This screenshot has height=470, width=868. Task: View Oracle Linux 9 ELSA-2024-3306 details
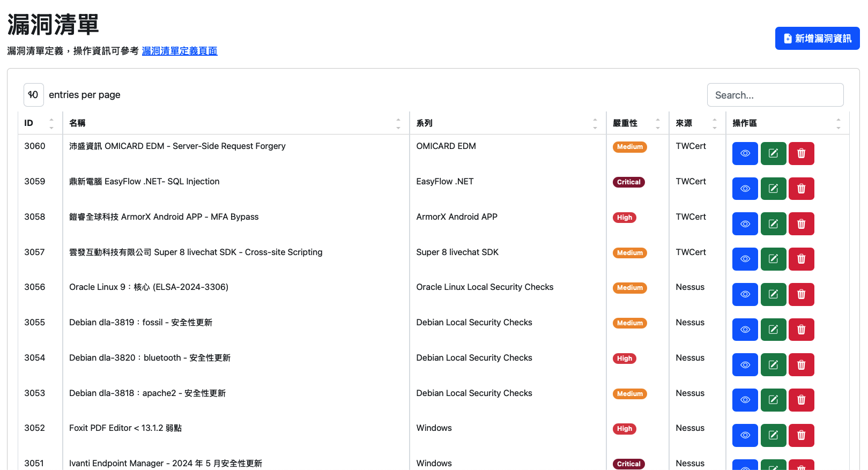click(745, 294)
